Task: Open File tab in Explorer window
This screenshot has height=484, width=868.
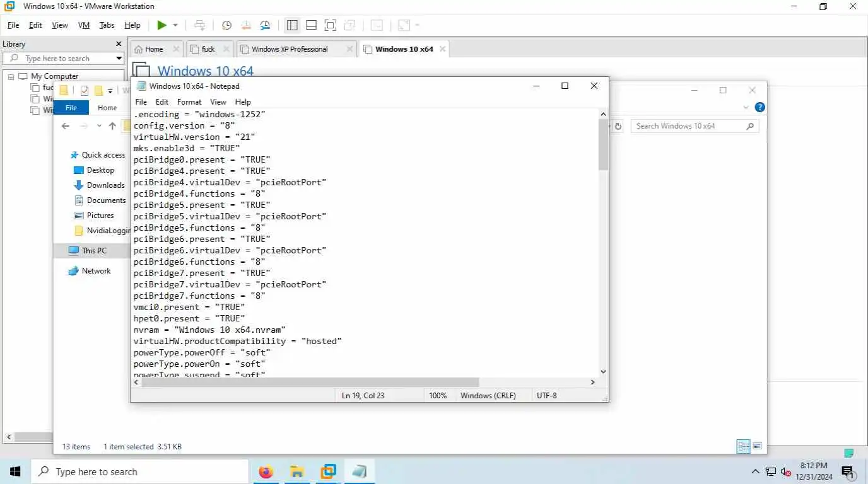Action: [71, 108]
